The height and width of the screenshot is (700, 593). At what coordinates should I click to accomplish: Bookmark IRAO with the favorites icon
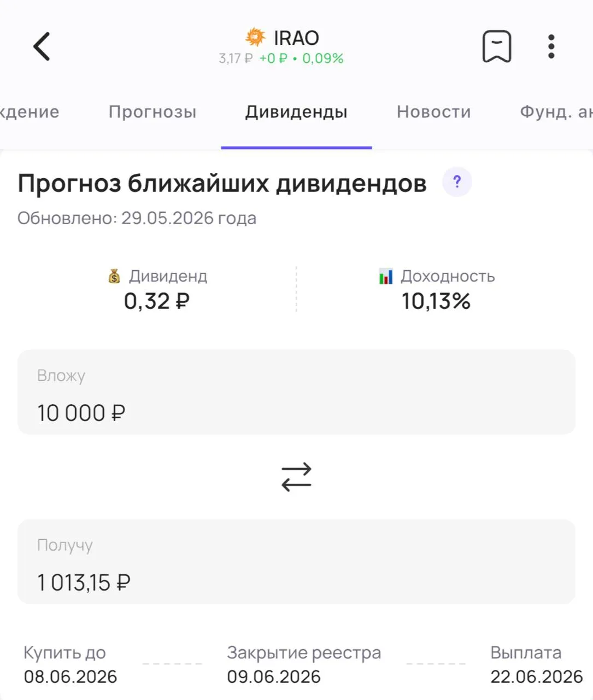click(497, 46)
